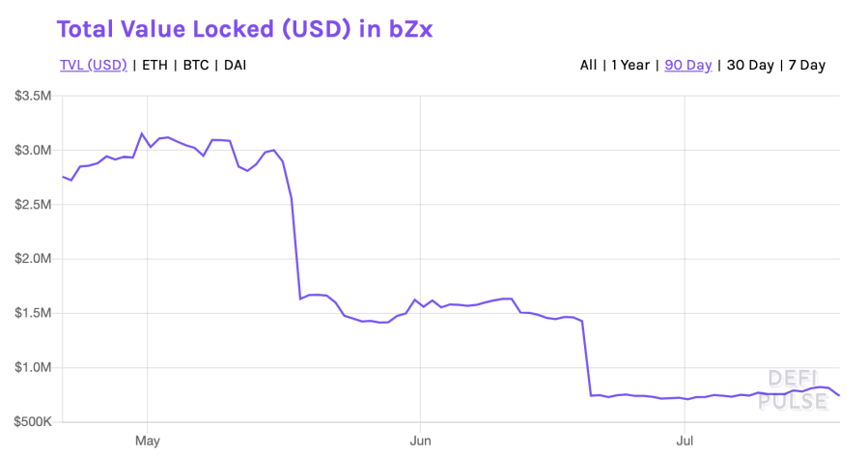
Task: Click the May label on the x-axis
Action: (148, 441)
